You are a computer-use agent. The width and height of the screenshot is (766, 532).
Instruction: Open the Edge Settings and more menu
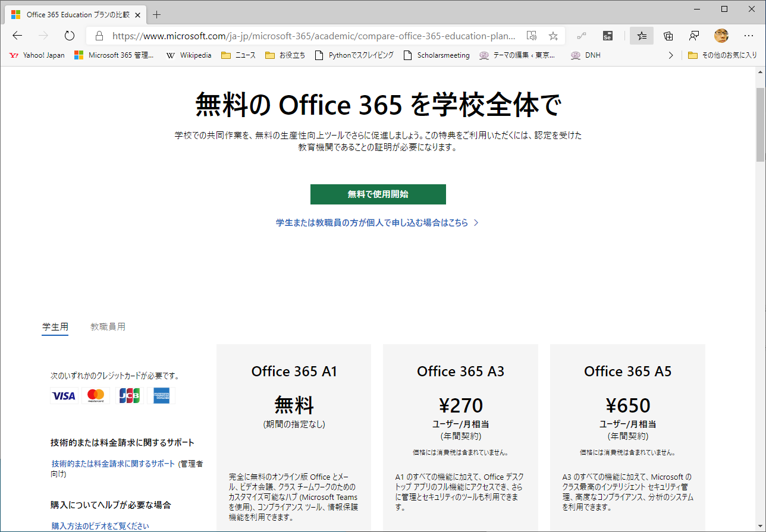point(748,36)
